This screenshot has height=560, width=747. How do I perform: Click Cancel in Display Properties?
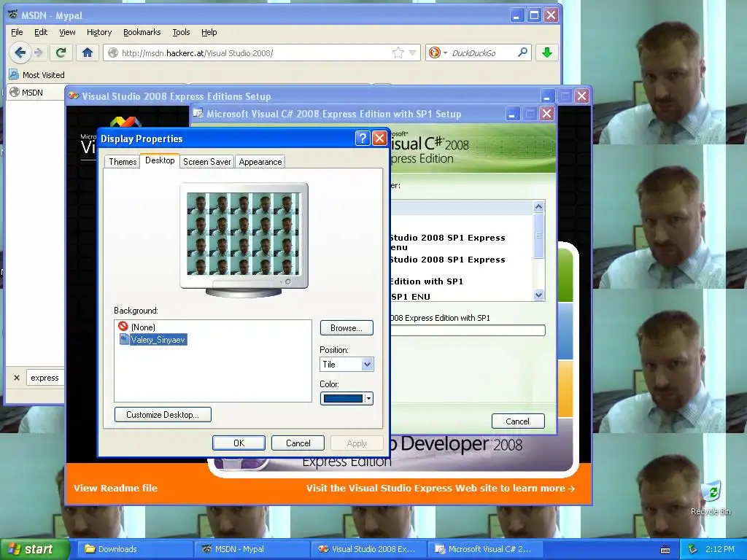tap(298, 443)
